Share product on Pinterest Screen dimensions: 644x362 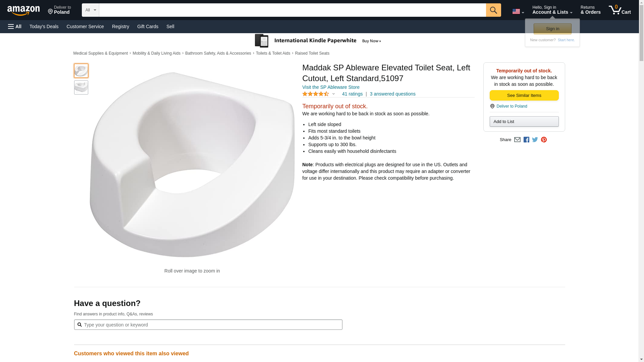click(x=544, y=140)
